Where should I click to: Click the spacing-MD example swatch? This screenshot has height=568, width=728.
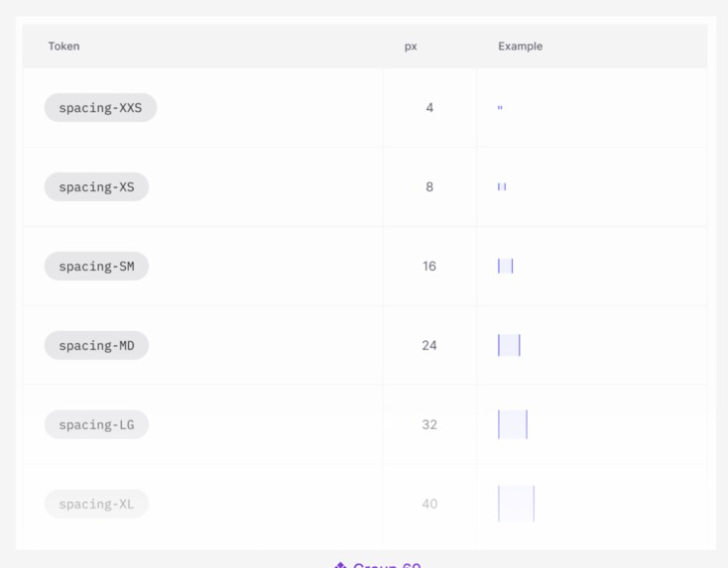pyautogui.click(x=510, y=345)
